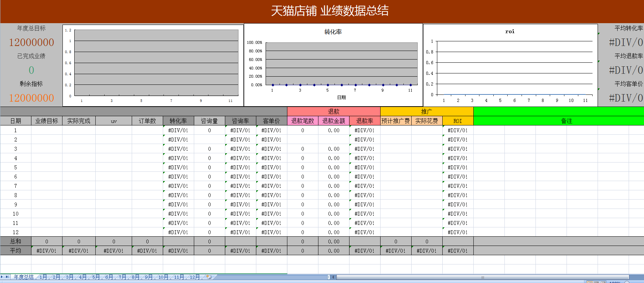Switch to the 1月 sheet tab
This screenshot has width=644, height=283.
click(43, 277)
